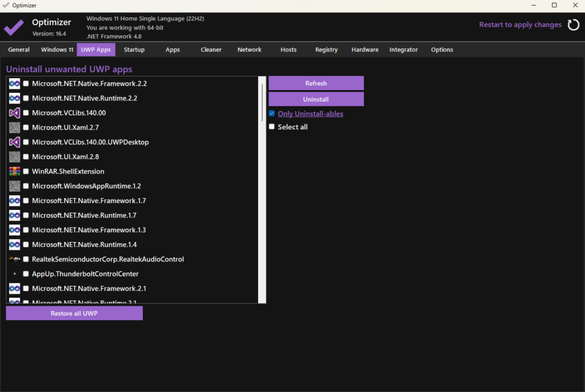Image resolution: width=585 pixels, height=392 pixels.
Task: Click the Microsoft.UI.Xaml.2.7 app icon
Action: coord(15,128)
